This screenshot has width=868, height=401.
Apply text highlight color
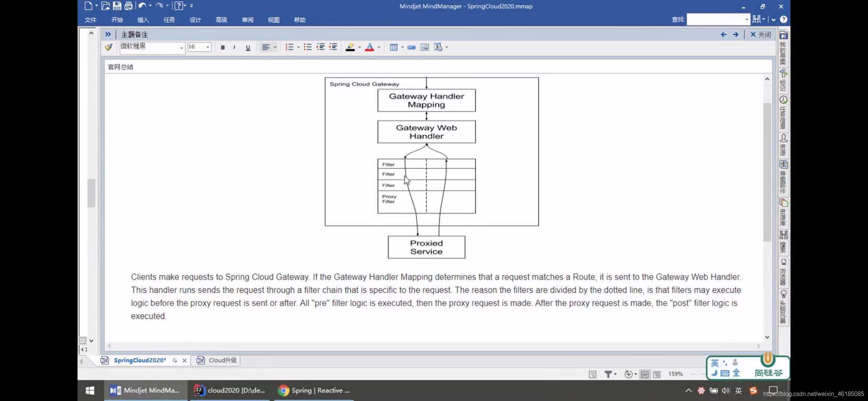pos(350,47)
